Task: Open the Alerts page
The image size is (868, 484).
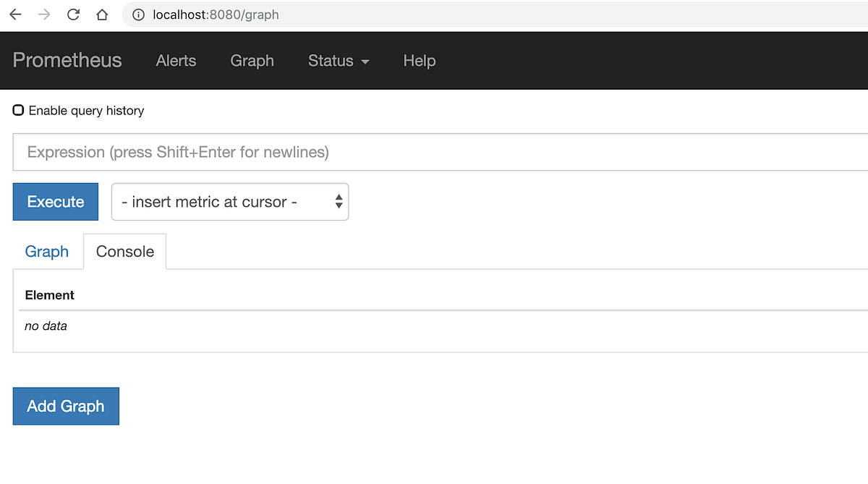Action: [x=176, y=61]
